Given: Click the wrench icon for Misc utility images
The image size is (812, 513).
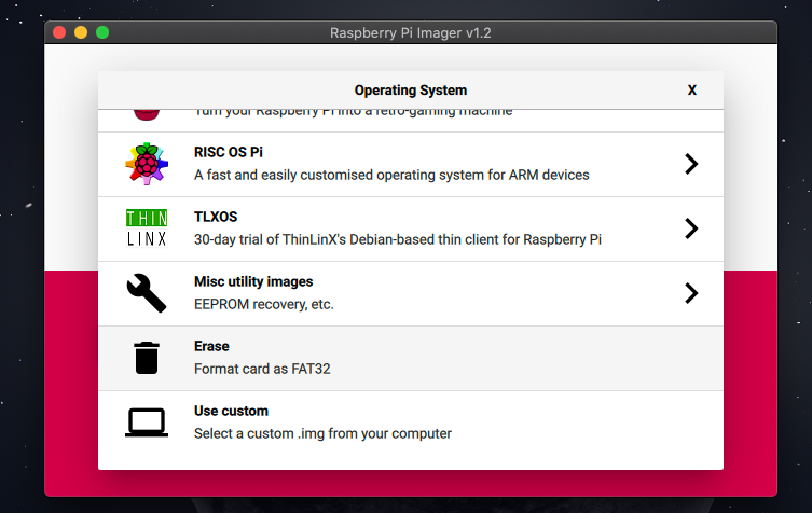Looking at the screenshot, I should (x=147, y=293).
